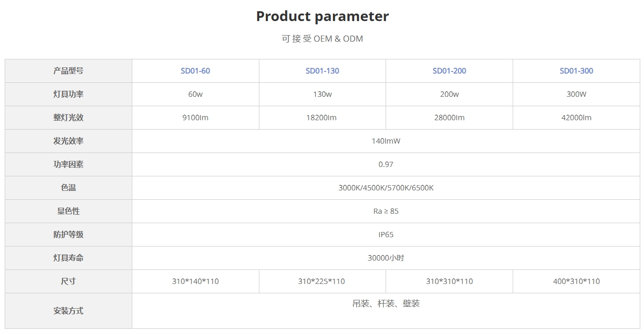Screen dimensions: 644x334
Task: Click the 9100lm luminous flux cell
Action: coord(195,118)
